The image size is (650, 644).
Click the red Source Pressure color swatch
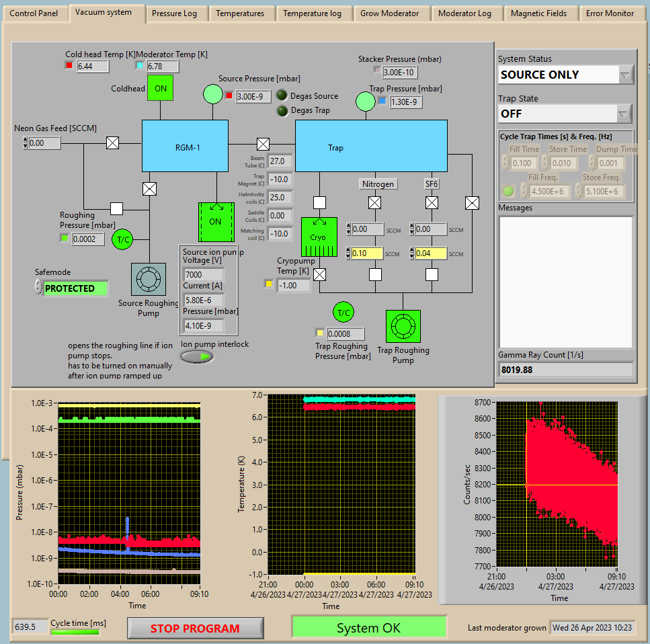pyautogui.click(x=229, y=96)
